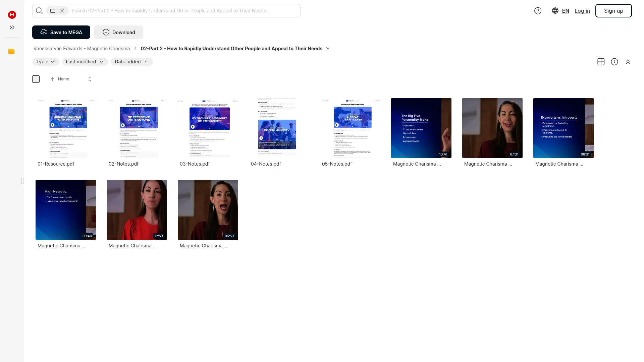Select the file name 04-Notes.pdf
Viewport: 644px width, 362px height.
click(x=266, y=164)
